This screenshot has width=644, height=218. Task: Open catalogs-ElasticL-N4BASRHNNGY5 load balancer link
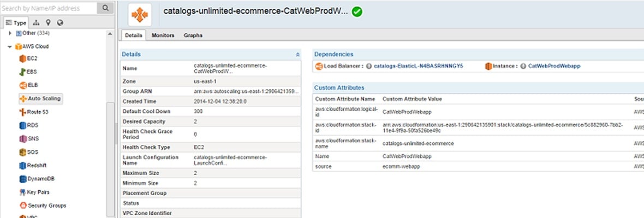point(418,66)
